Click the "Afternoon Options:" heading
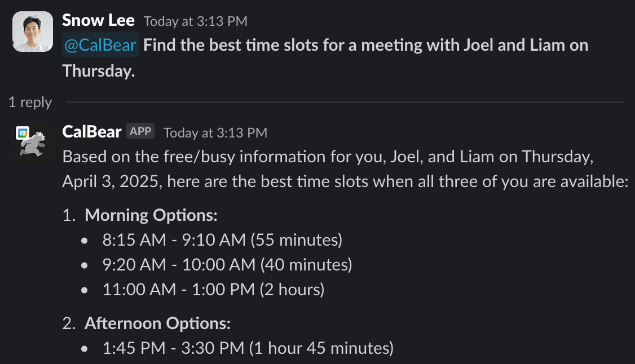Screen dimensions: 635x364 (x=157, y=323)
